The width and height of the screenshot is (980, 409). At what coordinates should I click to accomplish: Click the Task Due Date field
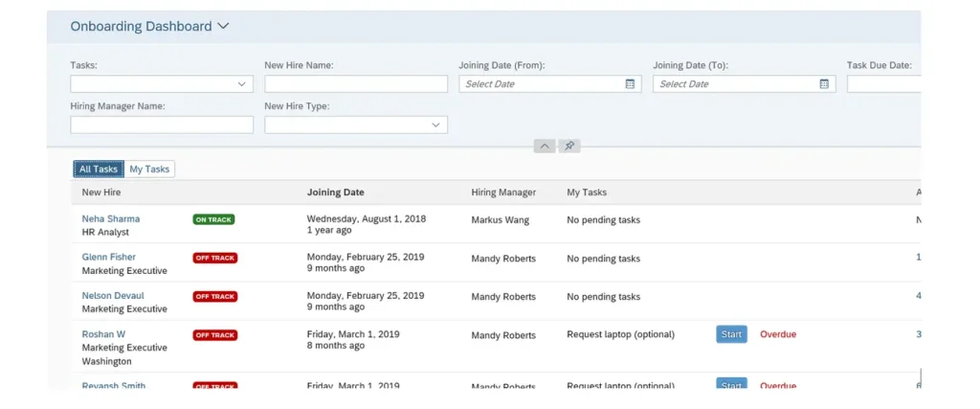coord(883,84)
